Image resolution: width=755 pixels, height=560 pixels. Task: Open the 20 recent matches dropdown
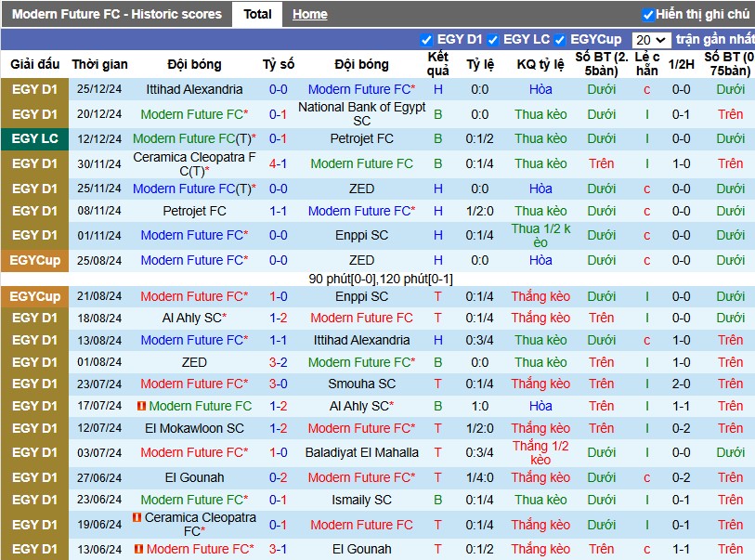(651, 40)
